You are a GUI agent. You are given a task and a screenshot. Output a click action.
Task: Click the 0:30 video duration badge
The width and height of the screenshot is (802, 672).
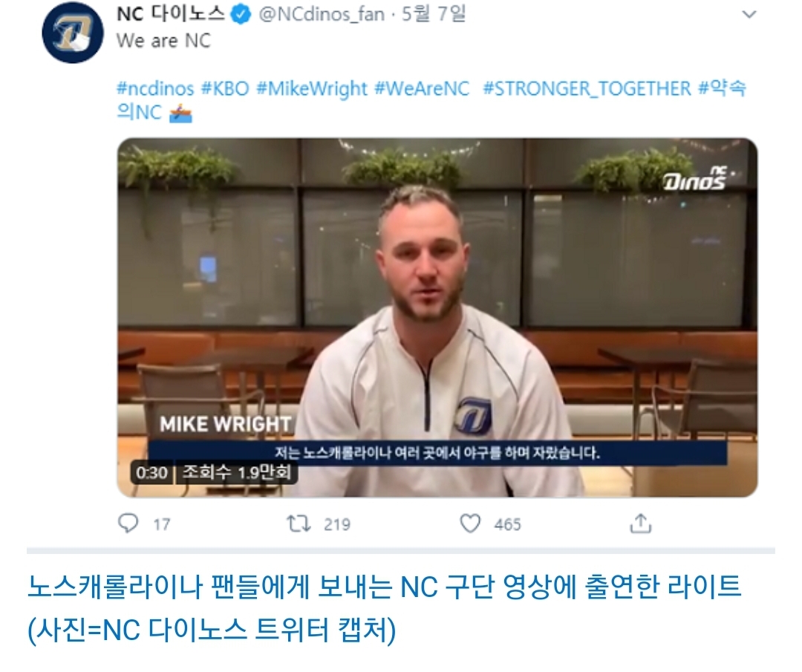click(152, 472)
